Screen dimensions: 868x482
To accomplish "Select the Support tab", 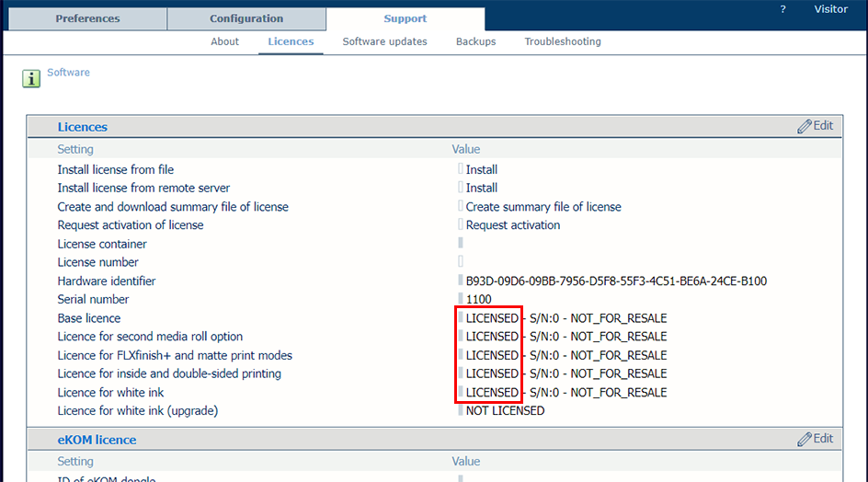I will tap(405, 18).
